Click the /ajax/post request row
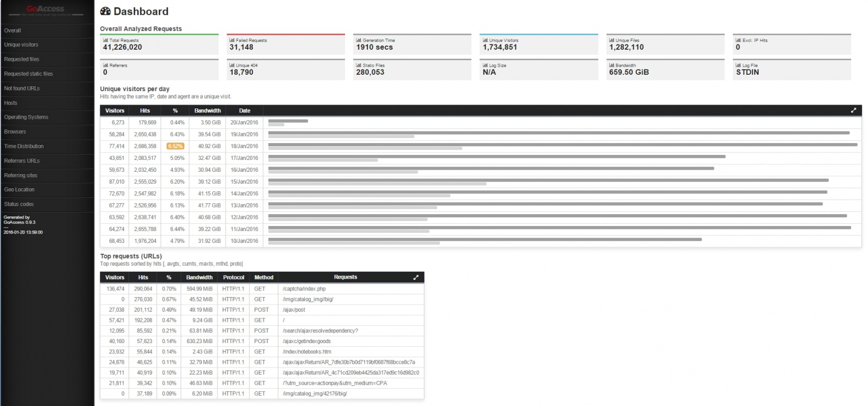Viewport: 868px width, 406px height. pos(262,310)
